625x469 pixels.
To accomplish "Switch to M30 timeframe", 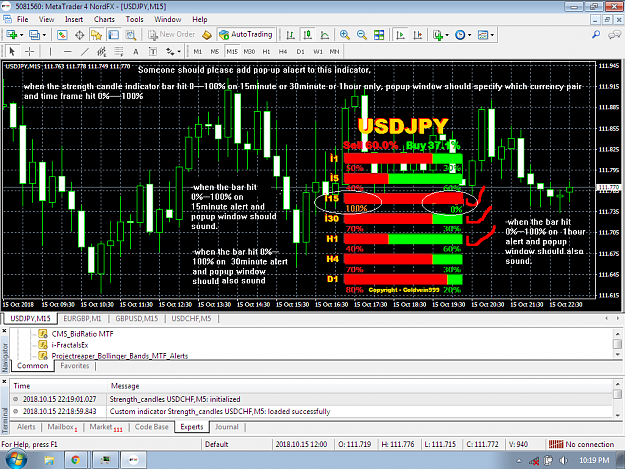I will [x=249, y=51].
